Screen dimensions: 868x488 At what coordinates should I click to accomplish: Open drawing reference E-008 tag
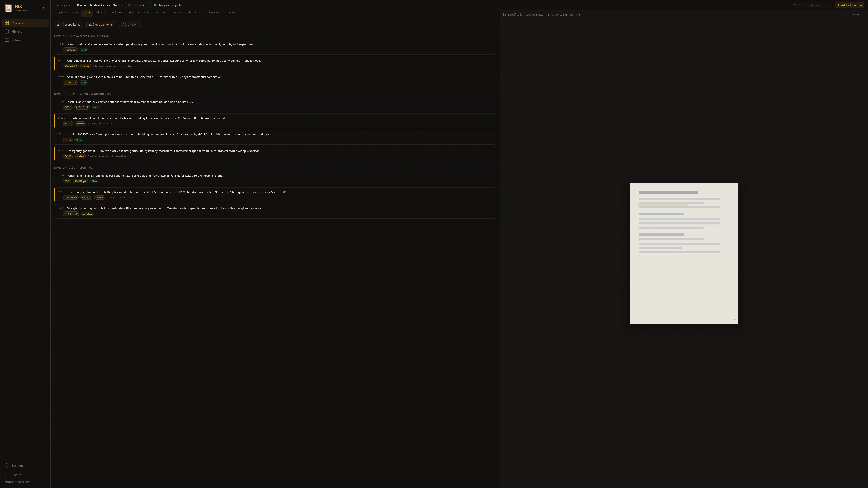click(x=68, y=156)
